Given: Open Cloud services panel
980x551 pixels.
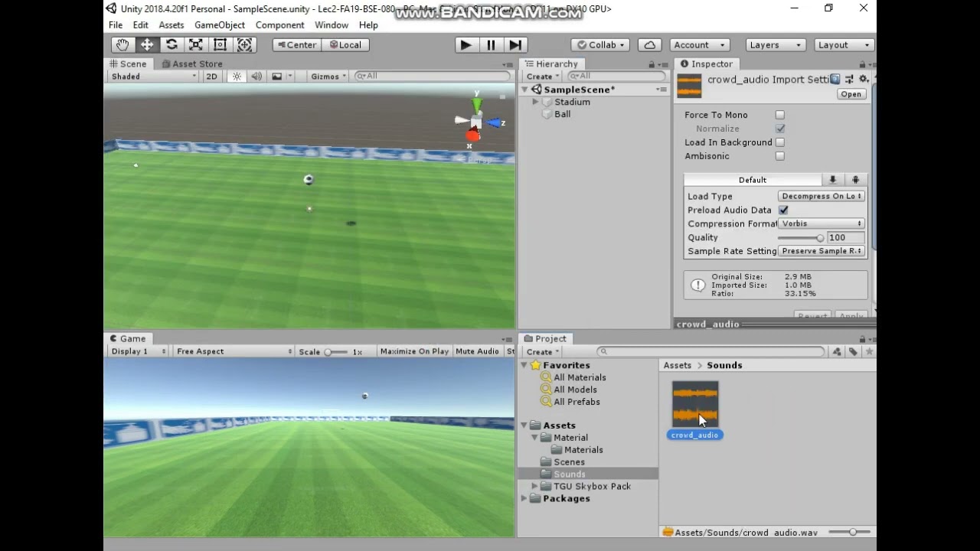Looking at the screenshot, I should (x=649, y=45).
